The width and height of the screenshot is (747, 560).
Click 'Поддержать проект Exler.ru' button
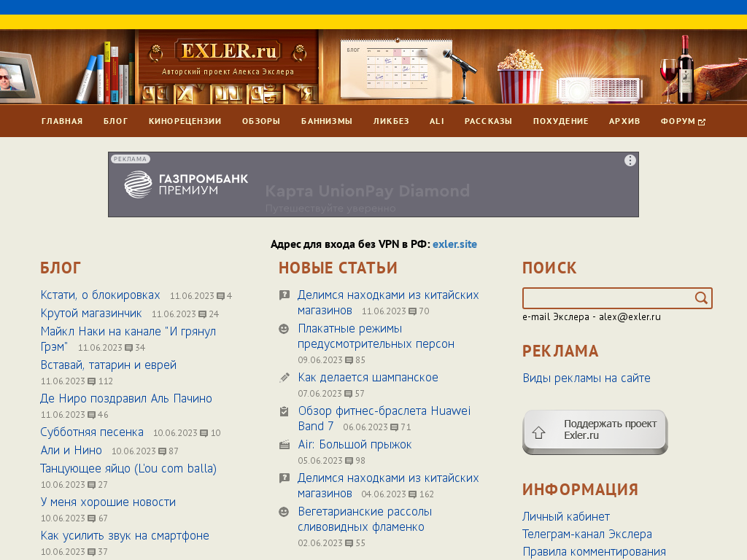point(595,432)
